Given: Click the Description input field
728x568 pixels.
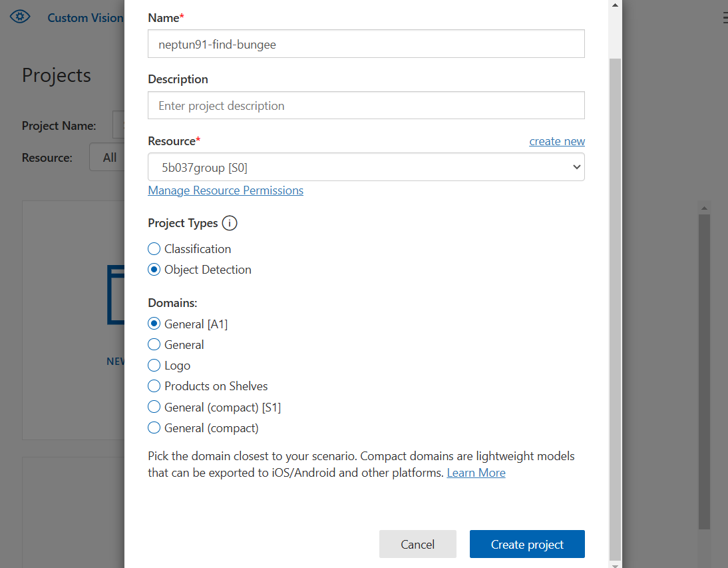Looking at the screenshot, I should click(x=366, y=105).
